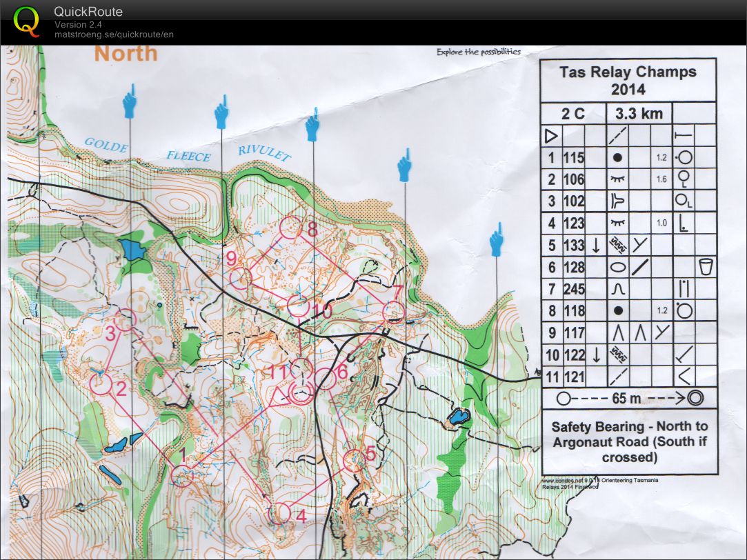This screenshot has height=560, width=747.
Task: Click control circle 3 on the map
Action: click(x=124, y=320)
